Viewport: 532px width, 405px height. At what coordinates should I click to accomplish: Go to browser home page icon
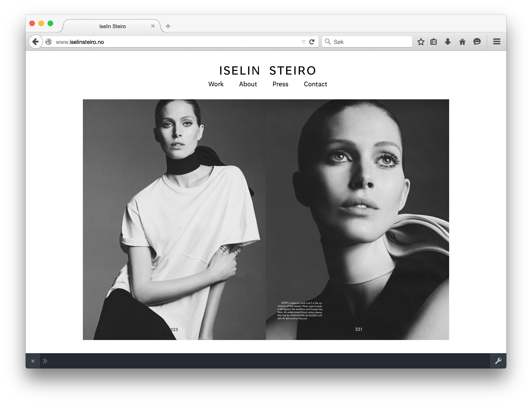[462, 42]
